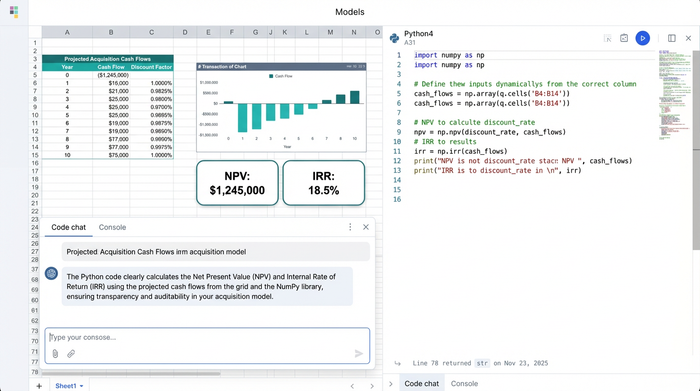The image size is (700, 391).
Task: Select column O header
Action: point(376,32)
